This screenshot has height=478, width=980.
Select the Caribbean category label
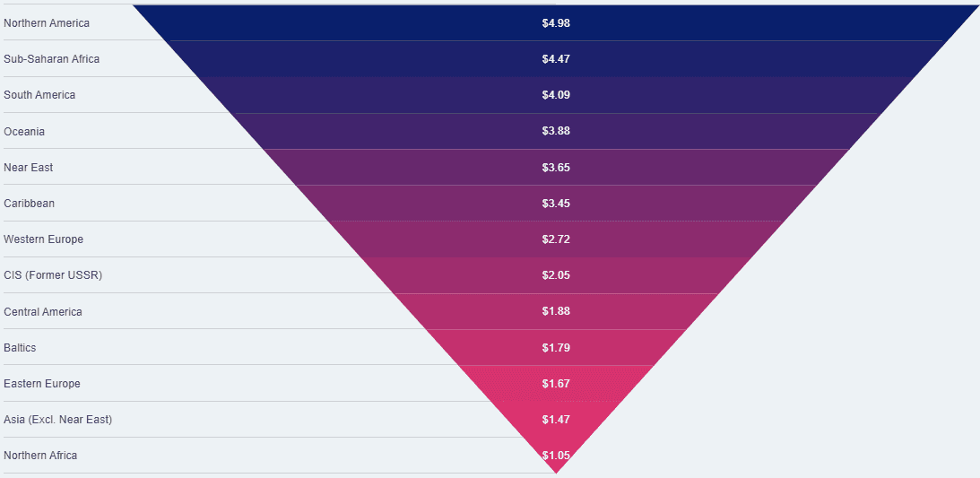(x=29, y=204)
